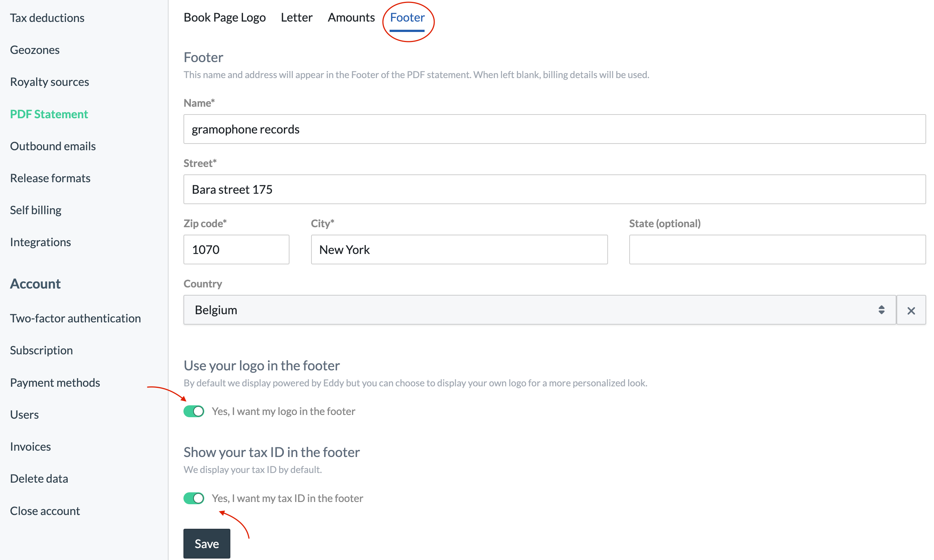Click Close account in sidebar
Image resolution: width=934 pixels, height=560 pixels.
pos(45,510)
